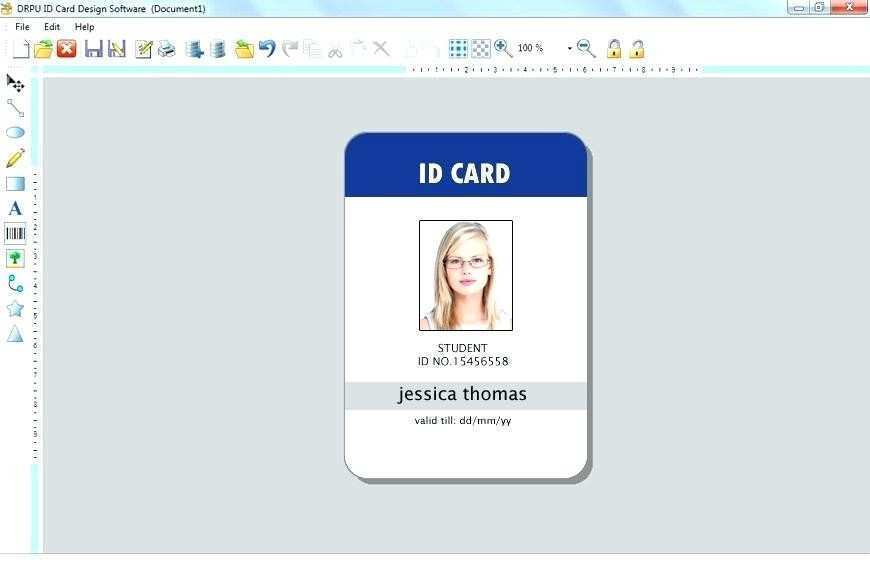Select the Triangle shape tool
The height and width of the screenshot is (568, 870).
click(16, 334)
